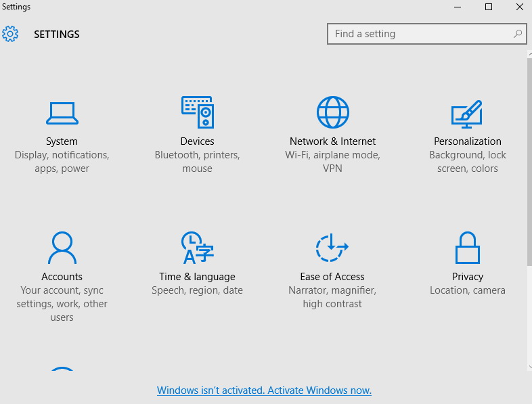This screenshot has height=404, width=532.
Task: Open the Network & Internet globe icon
Action: [332, 112]
